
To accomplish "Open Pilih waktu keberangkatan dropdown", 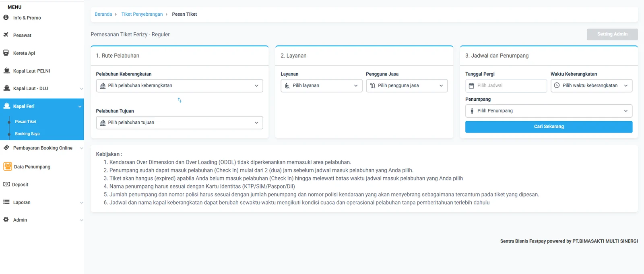I will click(592, 85).
